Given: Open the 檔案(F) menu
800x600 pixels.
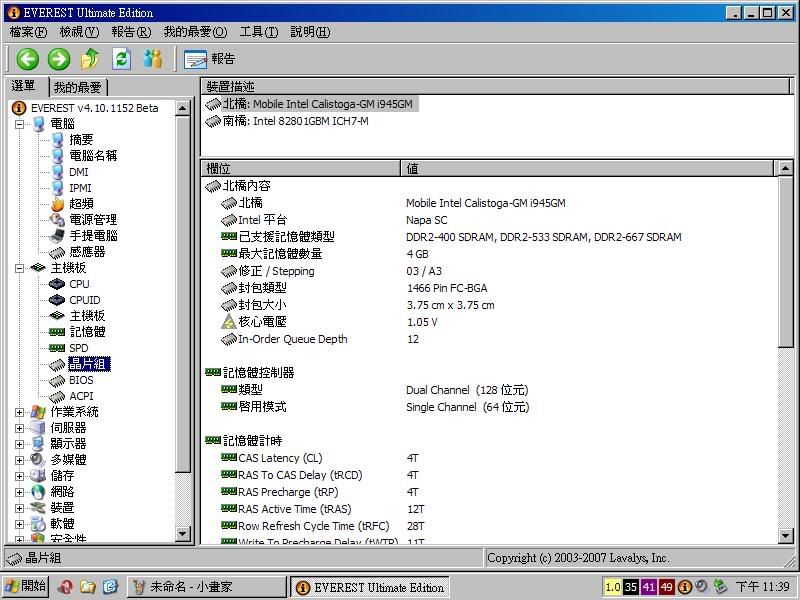Looking at the screenshot, I should tap(28, 32).
